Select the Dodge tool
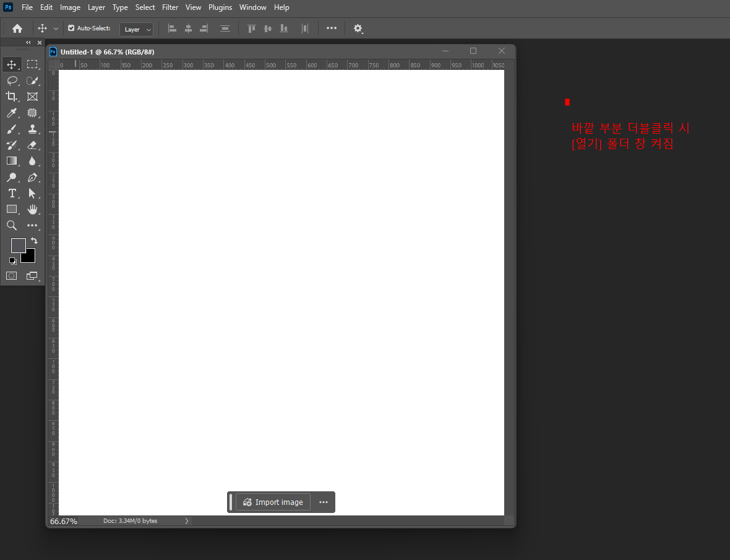This screenshot has width=730, height=560. 12,178
